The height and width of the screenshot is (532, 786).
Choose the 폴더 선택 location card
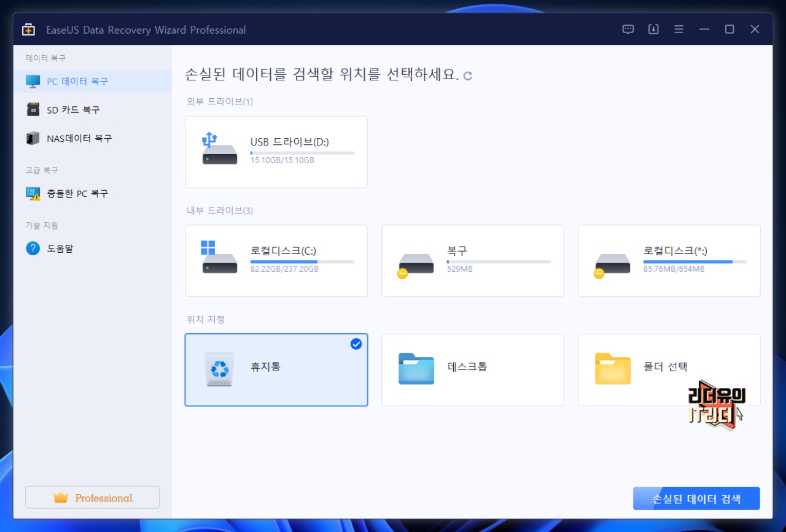669,370
